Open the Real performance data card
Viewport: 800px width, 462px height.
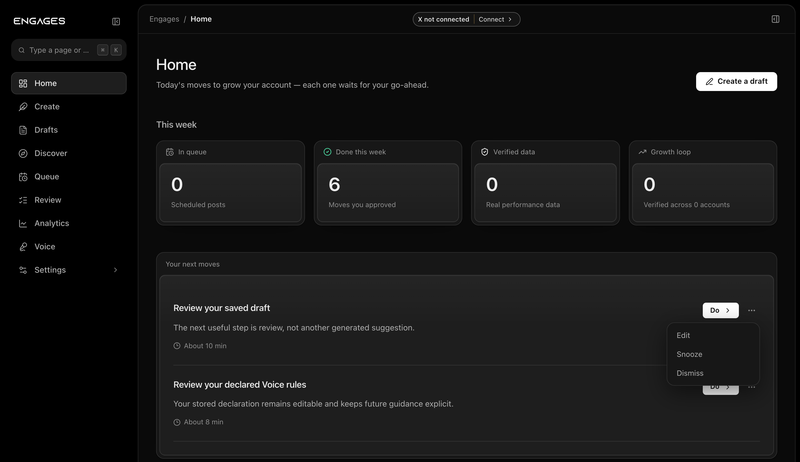tap(545, 183)
